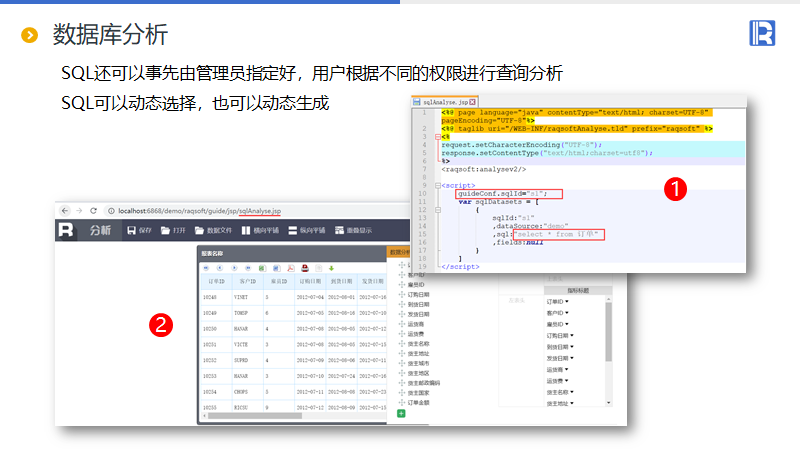Select the vertical tile layout button

(307, 231)
